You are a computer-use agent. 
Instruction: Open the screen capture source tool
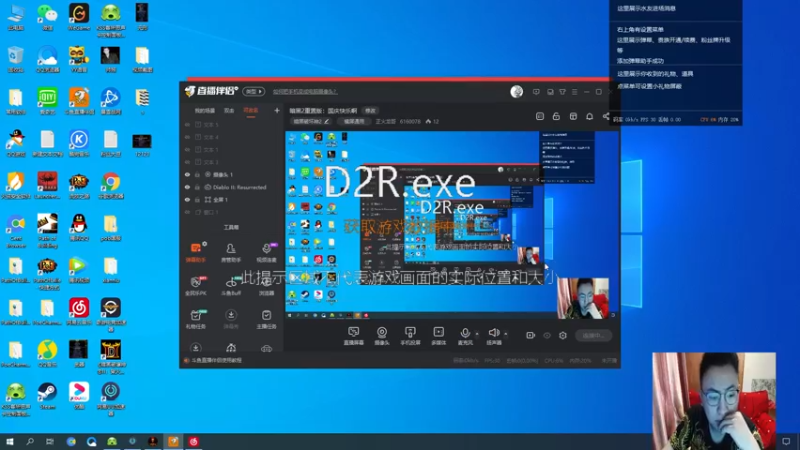[x=353, y=336]
